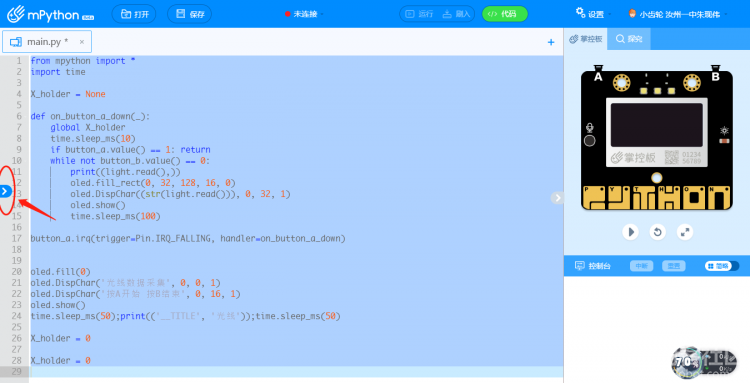The image size is (750, 383).
Task: Play the simulator
Action: [630, 232]
